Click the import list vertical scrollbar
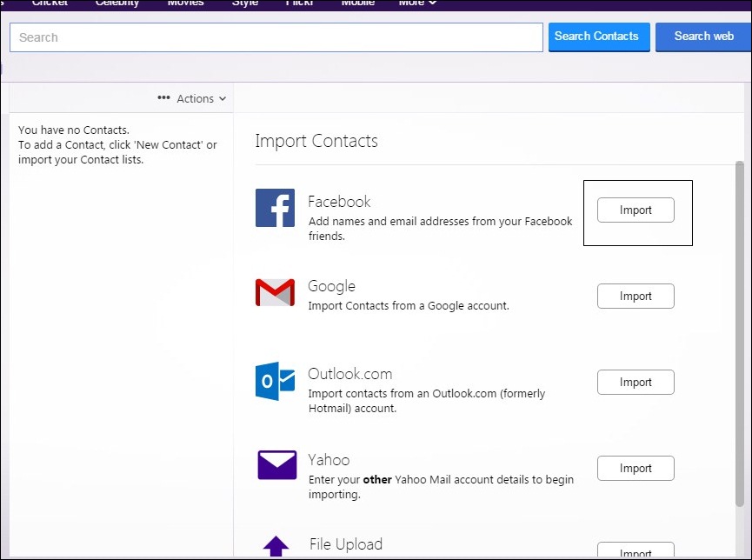752x560 pixels. [740, 333]
